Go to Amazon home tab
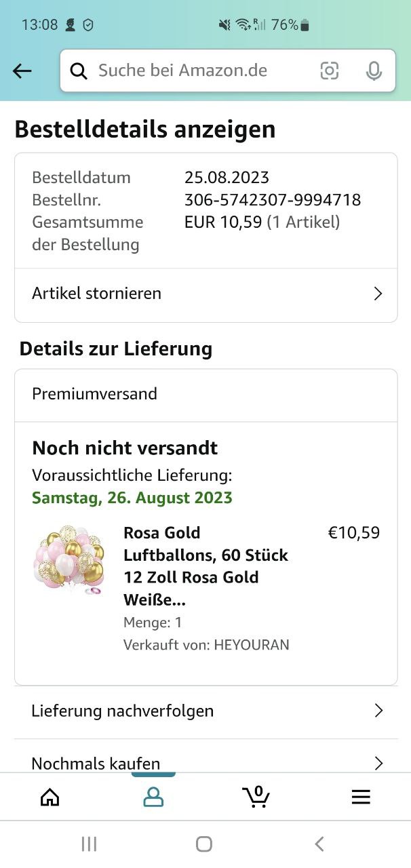The height and width of the screenshot is (868, 411). (50, 797)
